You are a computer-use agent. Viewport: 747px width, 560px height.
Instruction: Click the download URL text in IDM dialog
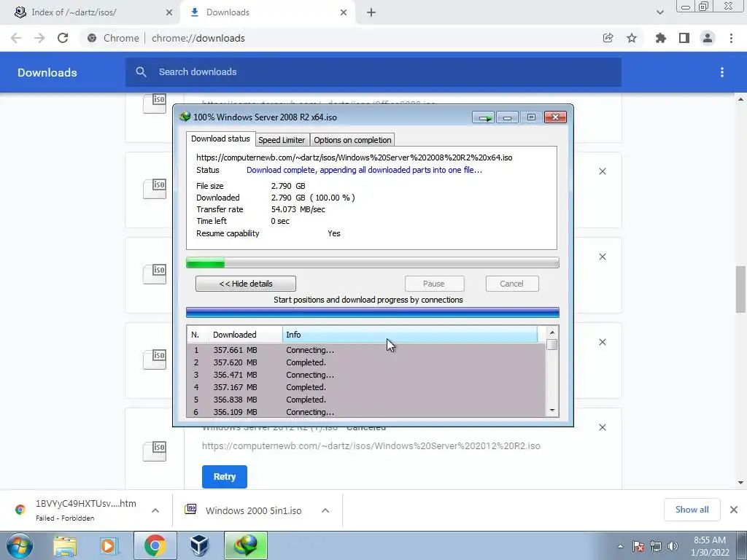[x=354, y=157]
